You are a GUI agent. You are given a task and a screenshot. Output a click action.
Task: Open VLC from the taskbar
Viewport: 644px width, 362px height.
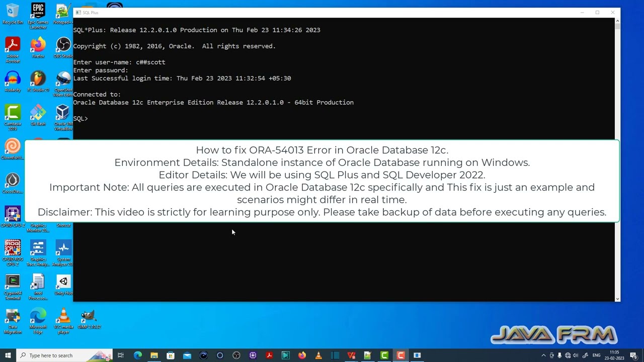pos(318,355)
